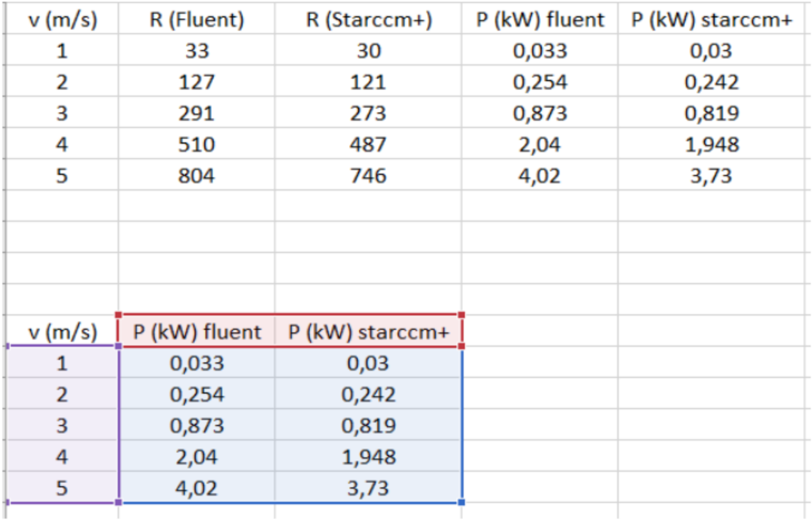Image resolution: width=812 pixels, height=524 pixels.
Task: Select the top 'R (Fluent)' header cell
Action: pyautogui.click(x=197, y=20)
